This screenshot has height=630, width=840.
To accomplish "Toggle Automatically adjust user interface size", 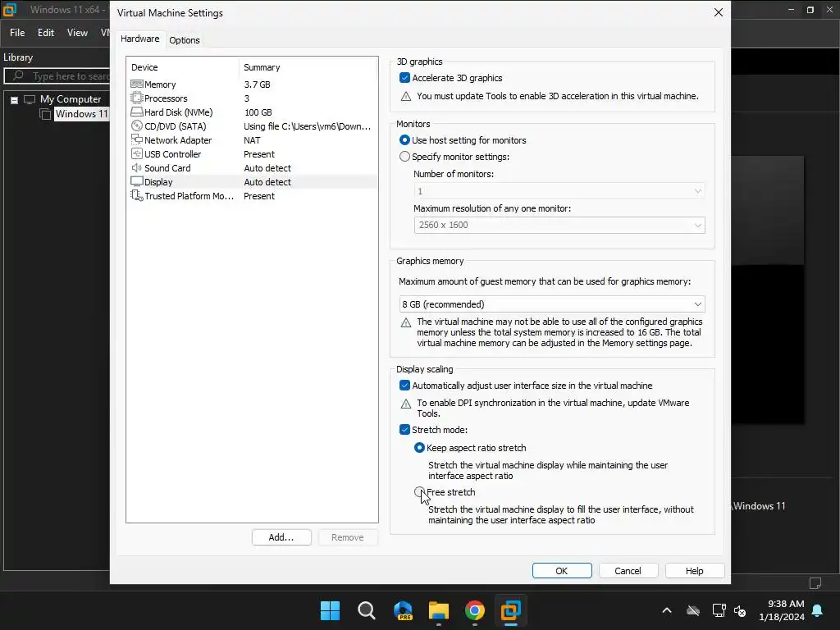I will tap(405, 386).
